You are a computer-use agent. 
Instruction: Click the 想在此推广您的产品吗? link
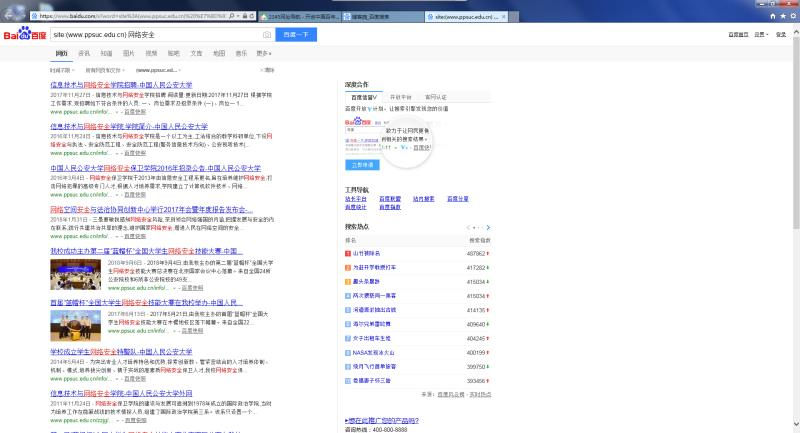[x=382, y=421]
